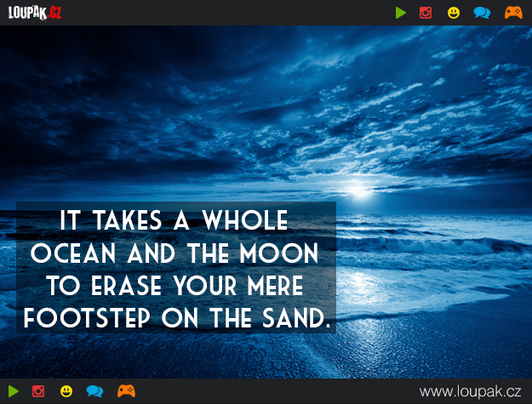Select the yellow smiley icon in bottom bar
Screen dimensions: 532x404
tap(66, 391)
